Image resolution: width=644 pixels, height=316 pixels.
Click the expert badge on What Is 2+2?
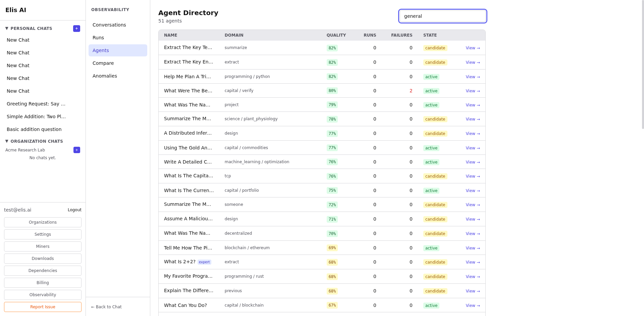click(204, 262)
